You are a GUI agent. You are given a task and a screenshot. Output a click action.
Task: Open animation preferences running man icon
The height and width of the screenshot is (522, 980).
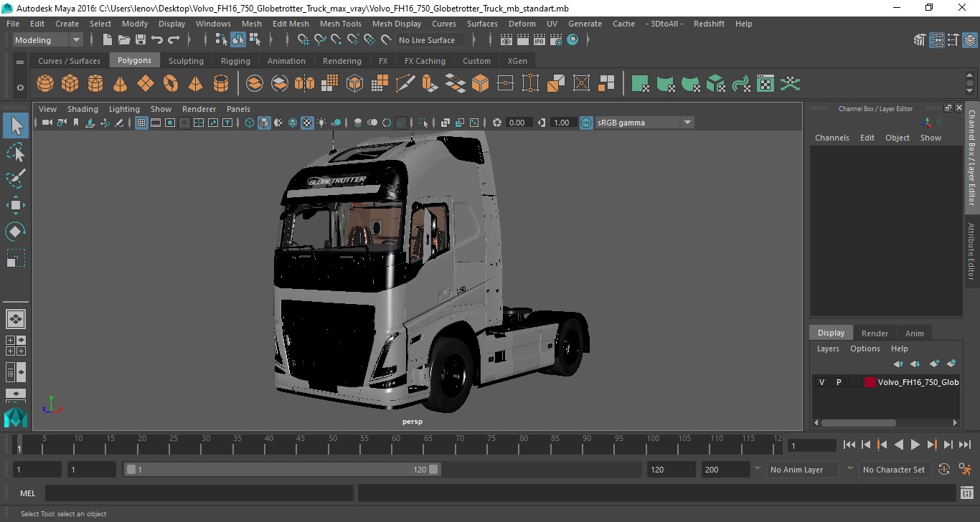point(965,470)
